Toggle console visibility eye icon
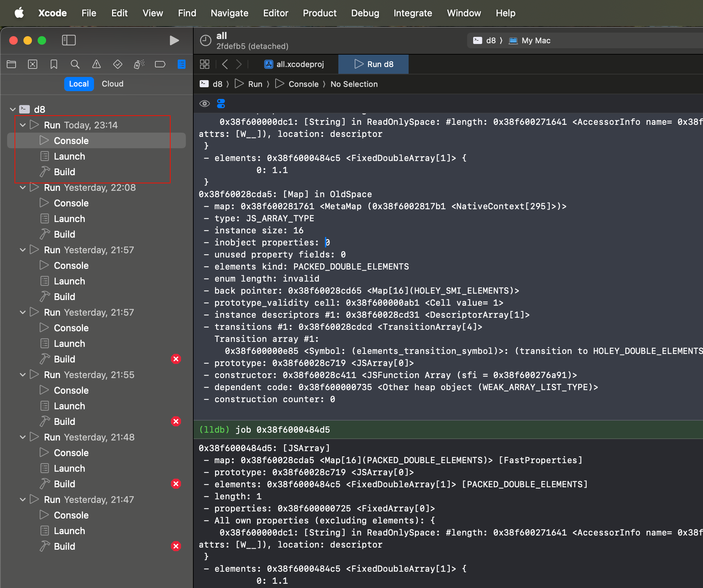The image size is (703, 588). (x=205, y=104)
